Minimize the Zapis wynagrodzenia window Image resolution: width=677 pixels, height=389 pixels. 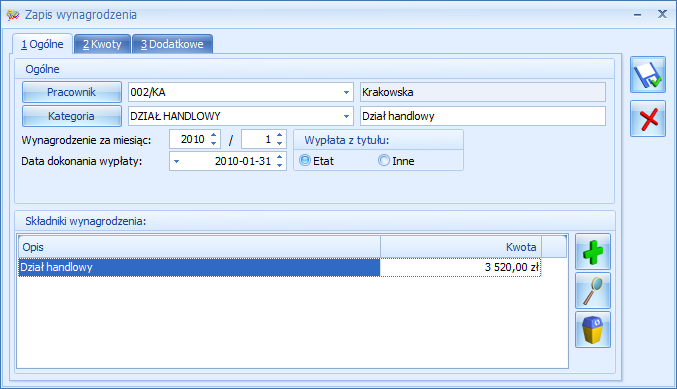tap(637, 15)
